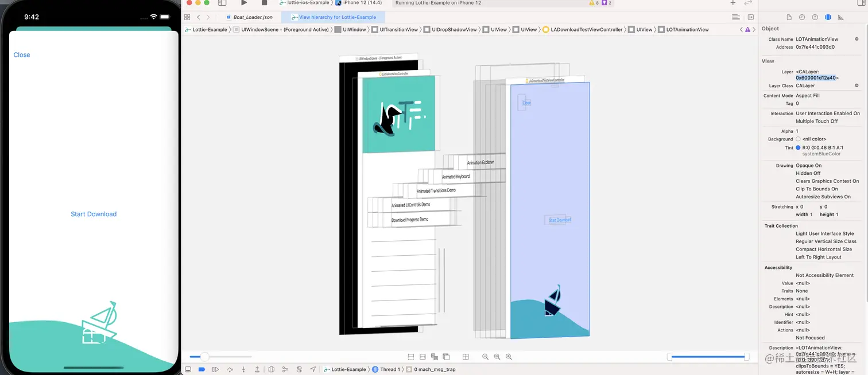868x375 pixels.
Task: Select UIWindowScene in jump bar
Action: 280,29
